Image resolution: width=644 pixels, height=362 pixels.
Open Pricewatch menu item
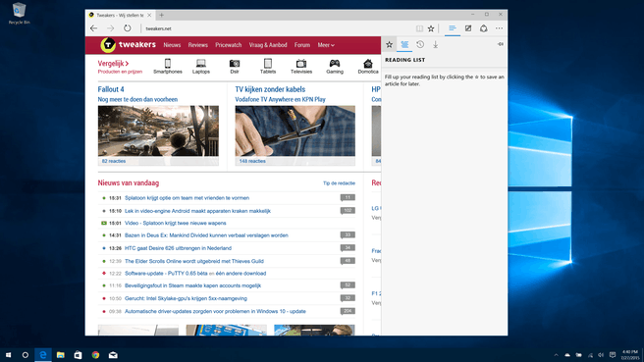pyautogui.click(x=229, y=45)
